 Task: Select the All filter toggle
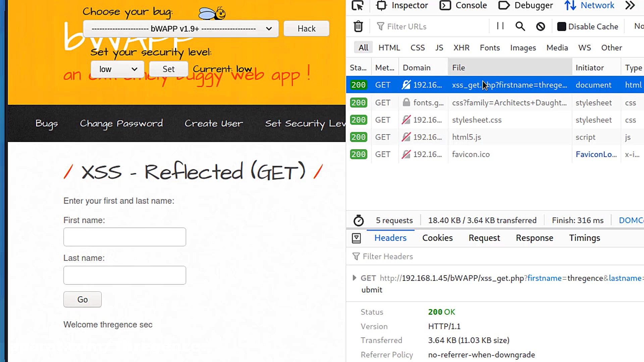click(x=363, y=48)
